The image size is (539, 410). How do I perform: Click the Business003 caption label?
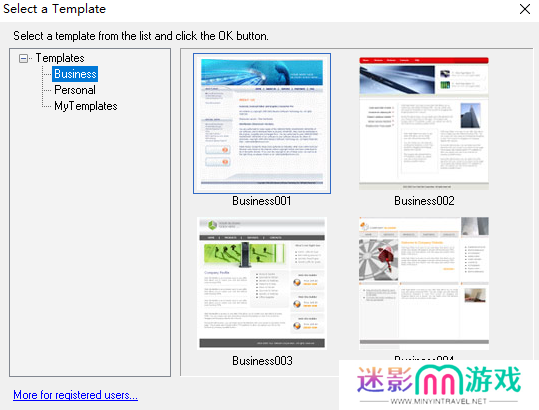tap(262, 361)
